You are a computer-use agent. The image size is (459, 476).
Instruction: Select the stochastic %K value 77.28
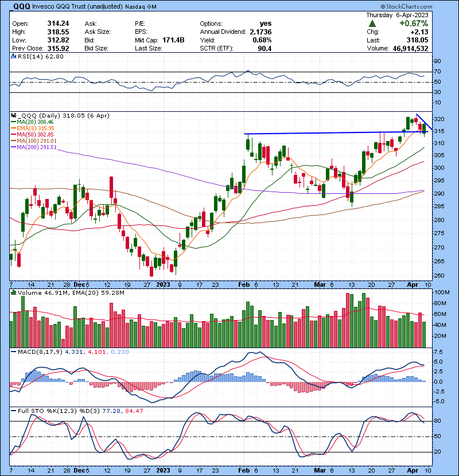(111, 411)
